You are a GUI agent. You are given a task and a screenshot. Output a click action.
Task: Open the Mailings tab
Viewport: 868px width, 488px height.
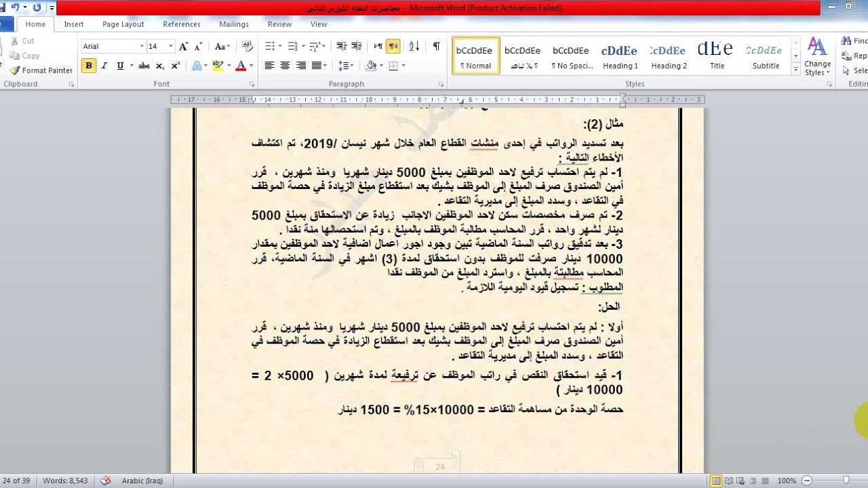[234, 24]
